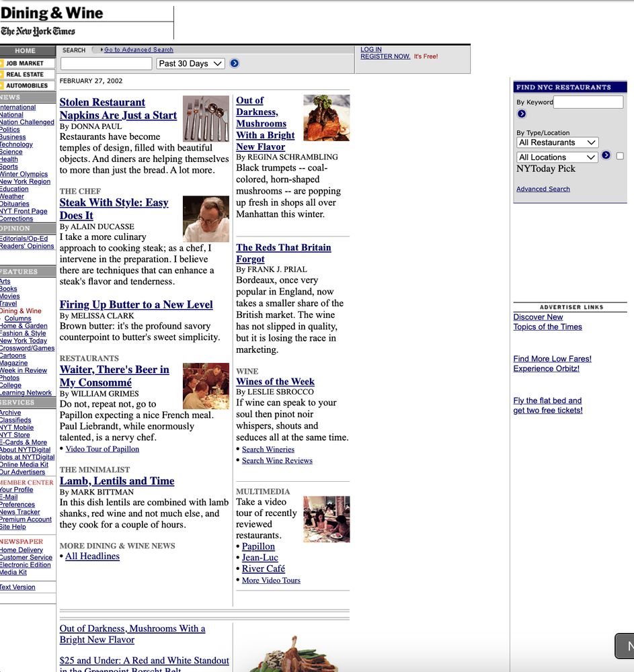Open the Fashion & Style link
Screen dimensions: 634x672
click(23, 333)
